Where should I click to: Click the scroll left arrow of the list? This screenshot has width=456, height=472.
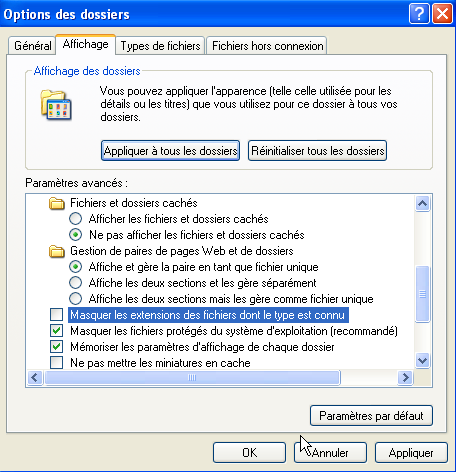[x=35, y=378]
